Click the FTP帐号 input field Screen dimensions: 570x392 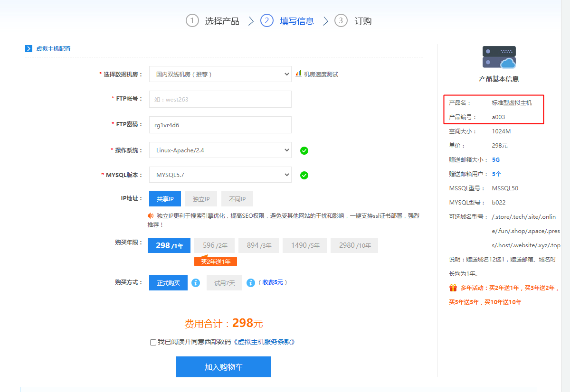coord(220,100)
